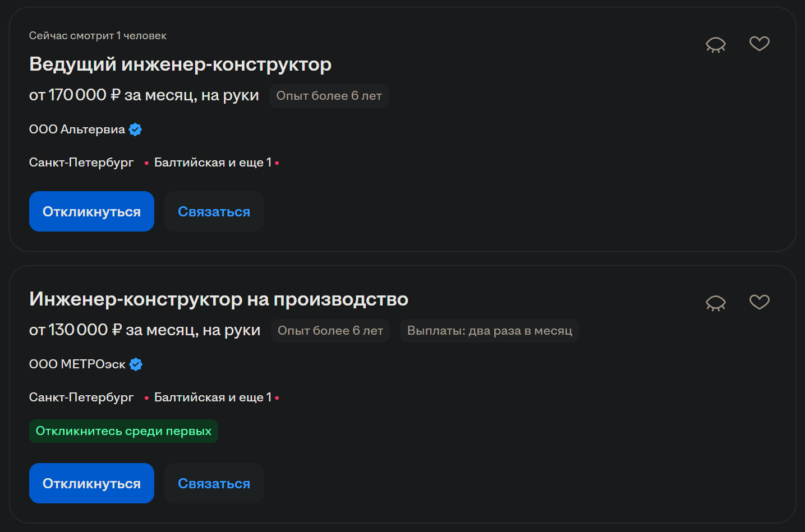Image resolution: width=805 pixels, height=532 pixels.
Task: Hide the Ведущий инженер-конструктор vacancy
Action: pyautogui.click(x=715, y=44)
